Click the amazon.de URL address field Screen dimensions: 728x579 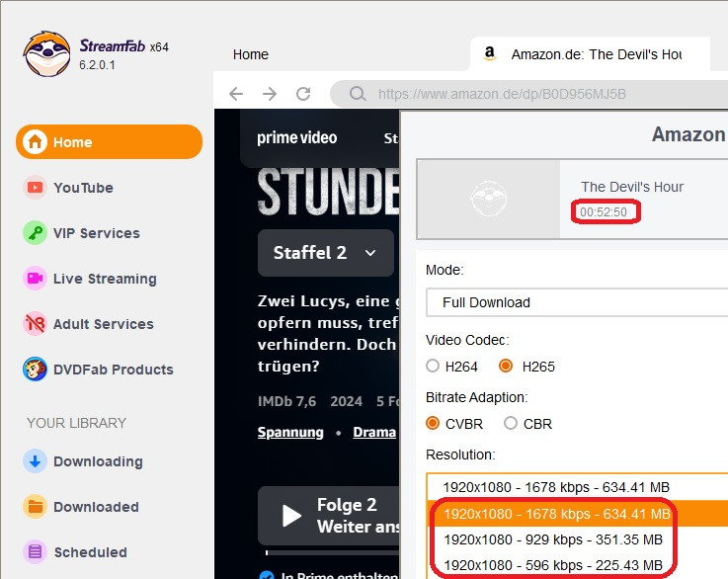(533, 95)
